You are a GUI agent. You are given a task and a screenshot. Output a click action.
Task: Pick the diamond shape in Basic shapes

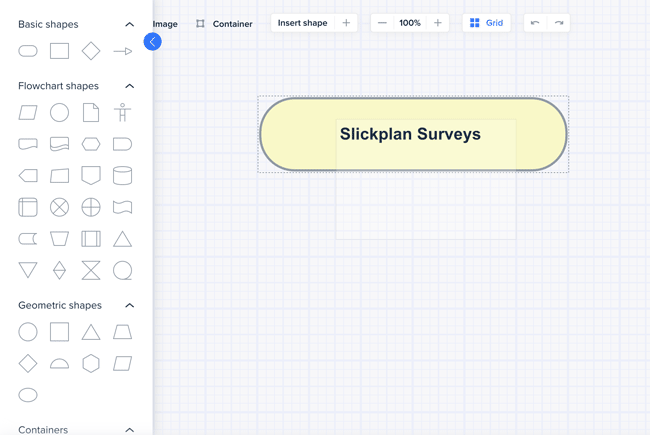pos(91,51)
